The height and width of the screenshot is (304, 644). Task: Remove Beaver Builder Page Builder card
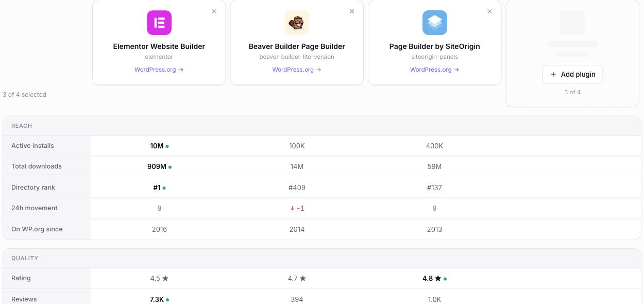pyautogui.click(x=352, y=11)
